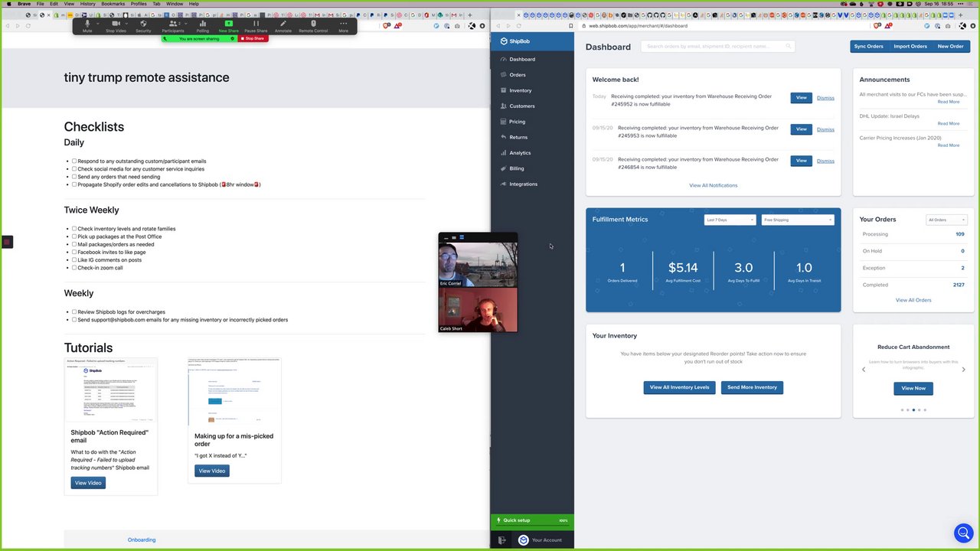
Task: Click the green New Share icon
Action: (228, 24)
